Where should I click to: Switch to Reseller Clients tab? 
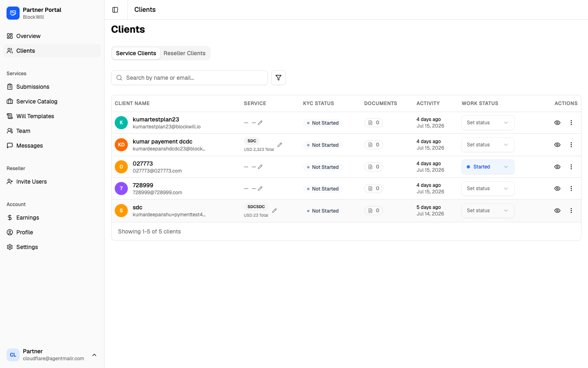pyautogui.click(x=185, y=53)
